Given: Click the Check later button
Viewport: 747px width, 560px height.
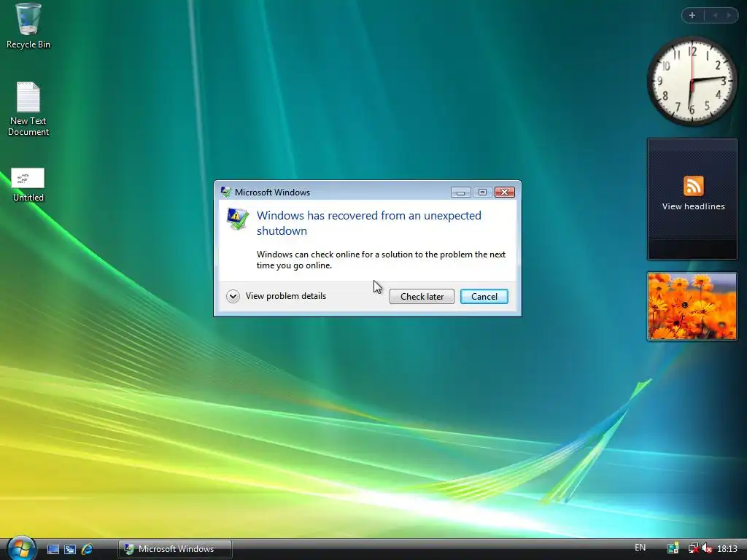Looking at the screenshot, I should [422, 296].
